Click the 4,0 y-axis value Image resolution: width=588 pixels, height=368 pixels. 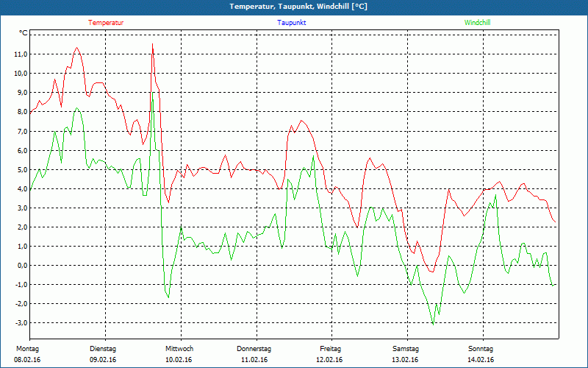(x=22, y=188)
